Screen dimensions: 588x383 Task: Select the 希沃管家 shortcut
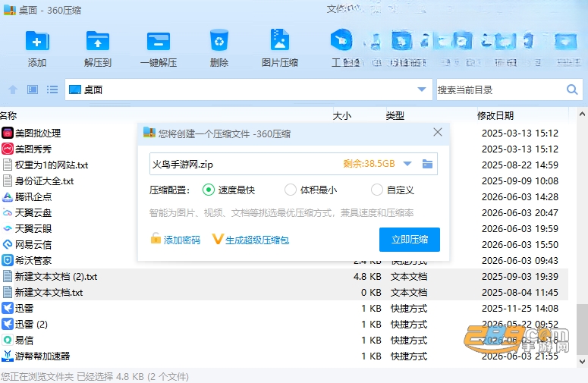[27, 260]
